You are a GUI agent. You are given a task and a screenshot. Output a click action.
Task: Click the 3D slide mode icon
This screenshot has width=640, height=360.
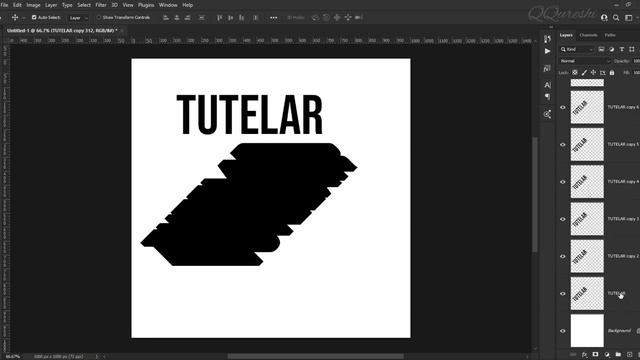tap(348, 18)
